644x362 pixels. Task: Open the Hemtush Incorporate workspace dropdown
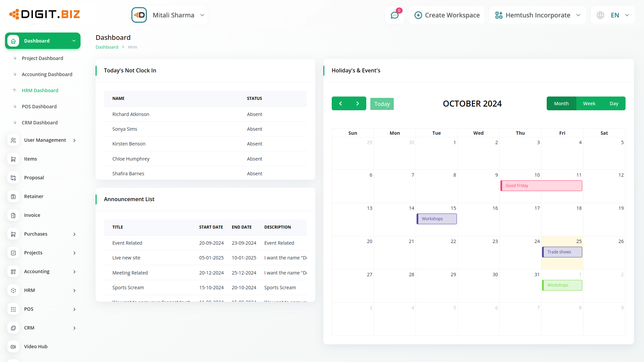coord(538,15)
